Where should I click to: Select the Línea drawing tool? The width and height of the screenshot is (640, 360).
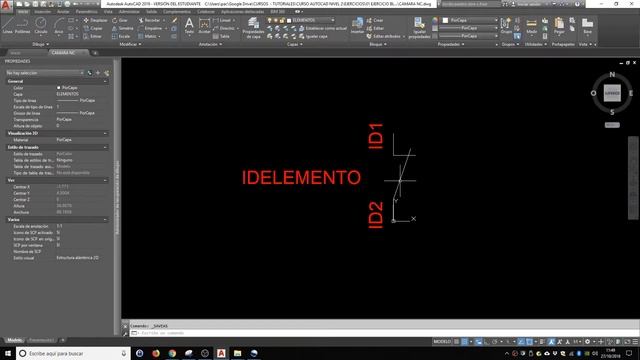[x=7, y=25]
